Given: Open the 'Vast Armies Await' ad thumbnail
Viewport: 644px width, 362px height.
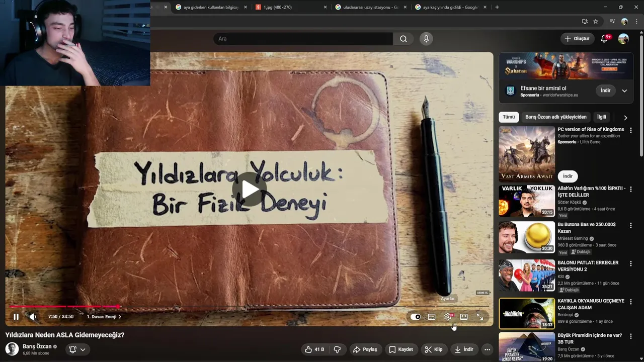Looking at the screenshot, I should (x=527, y=154).
